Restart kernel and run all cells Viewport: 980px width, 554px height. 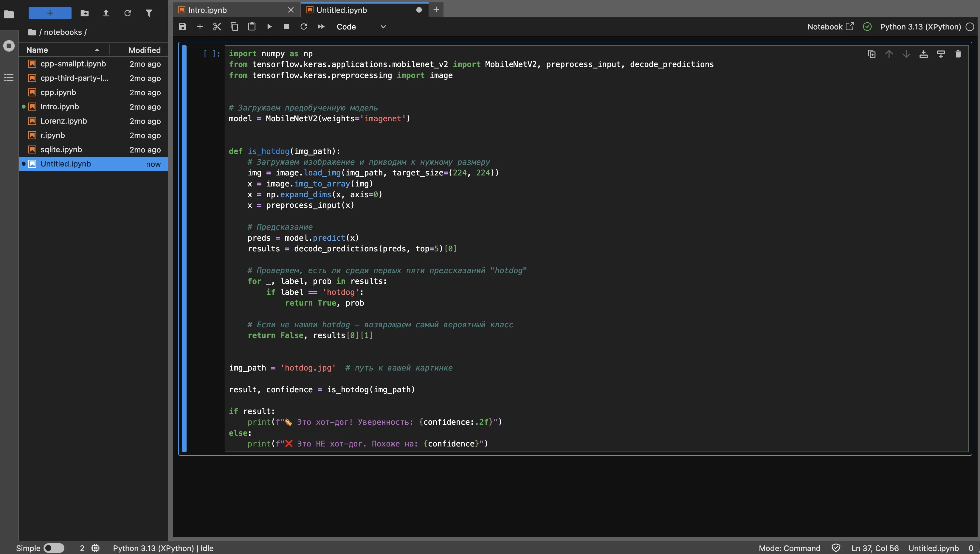pyautogui.click(x=321, y=27)
